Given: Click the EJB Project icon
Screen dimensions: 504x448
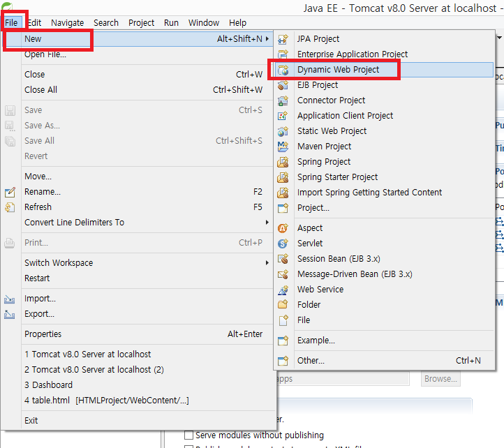Looking at the screenshot, I should (x=283, y=85).
